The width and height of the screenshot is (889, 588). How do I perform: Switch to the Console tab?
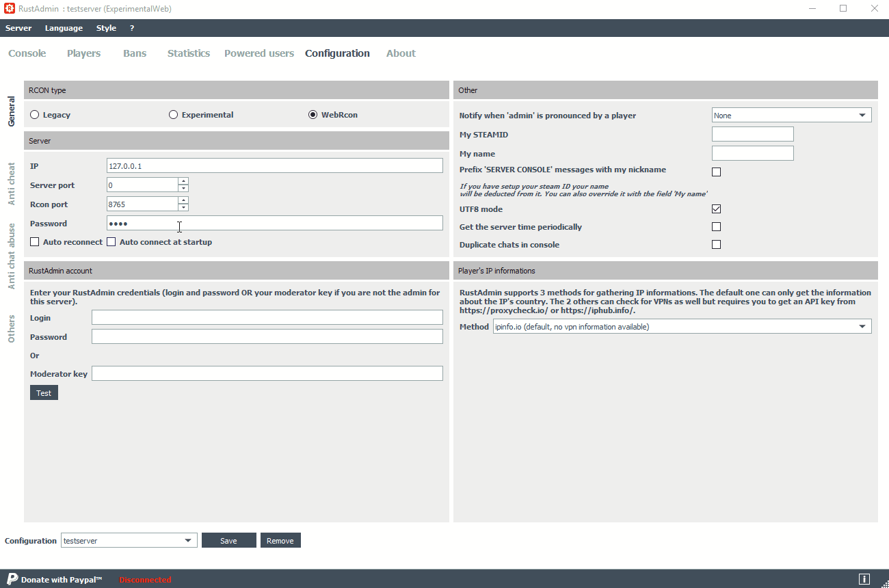point(27,53)
